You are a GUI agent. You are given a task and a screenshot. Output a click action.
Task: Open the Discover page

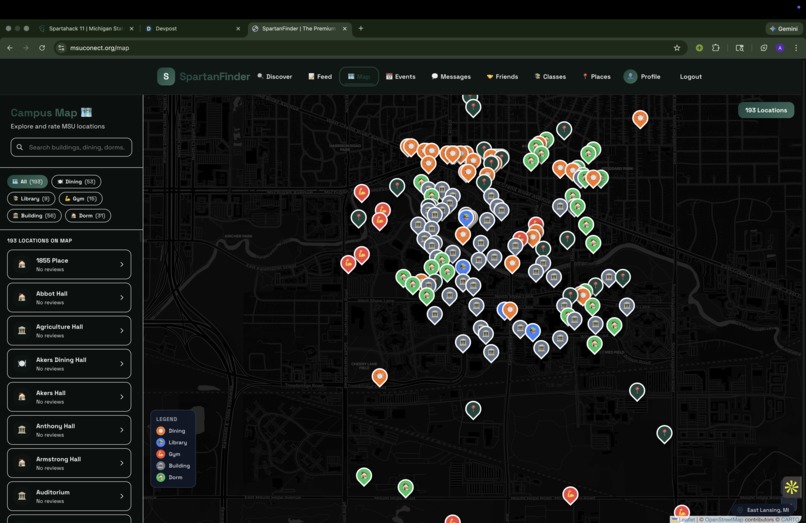[274, 77]
